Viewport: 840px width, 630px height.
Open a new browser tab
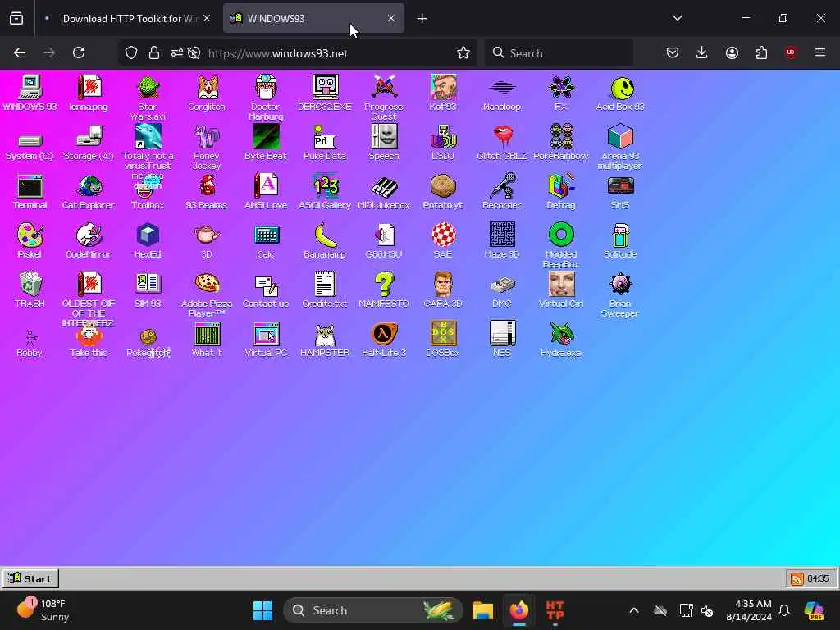[x=422, y=19]
